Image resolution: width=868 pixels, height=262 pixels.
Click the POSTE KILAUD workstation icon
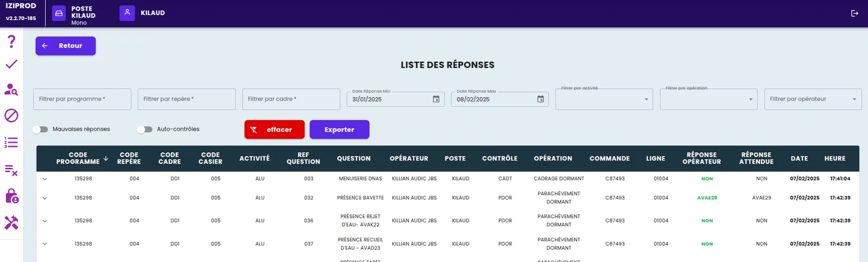(59, 13)
